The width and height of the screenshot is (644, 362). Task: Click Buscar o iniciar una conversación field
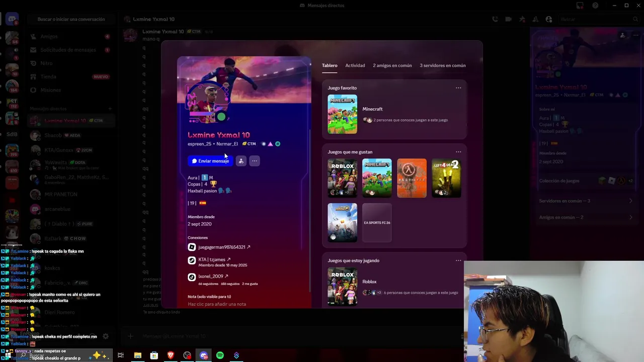pyautogui.click(x=71, y=19)
